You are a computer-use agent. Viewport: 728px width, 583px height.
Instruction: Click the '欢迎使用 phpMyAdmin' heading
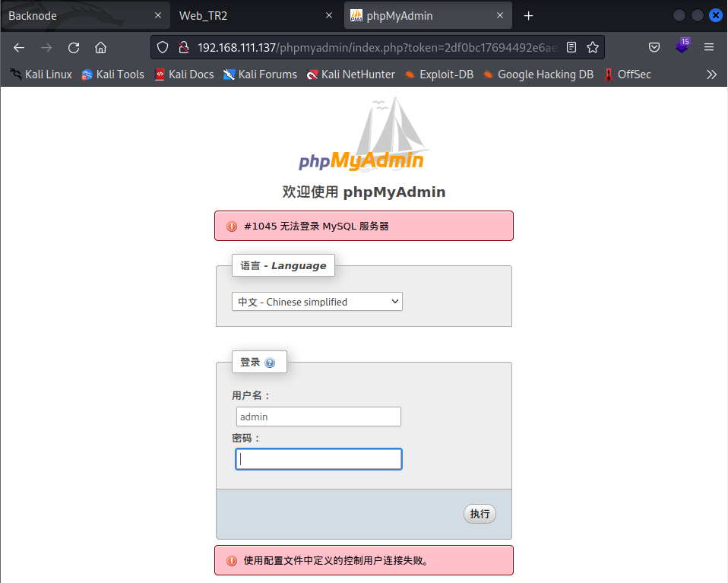pyautogui.click(x=364, y=192)
